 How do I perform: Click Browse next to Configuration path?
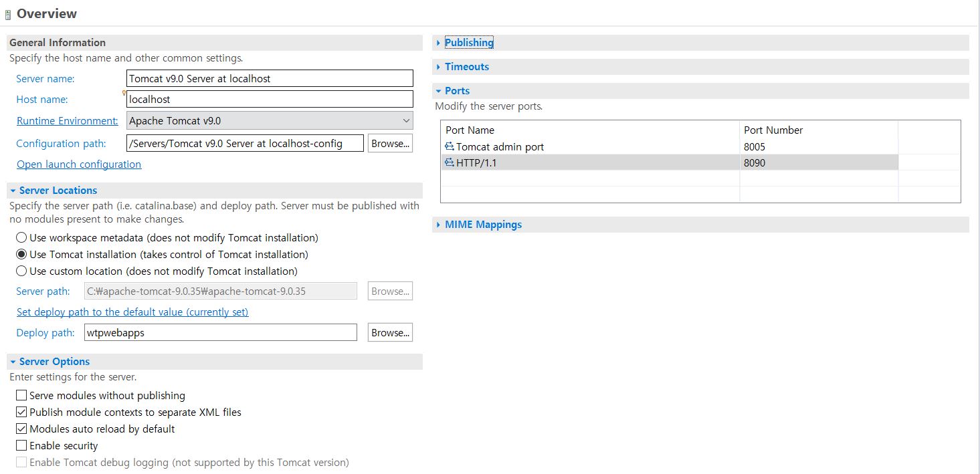pos(390,143)
